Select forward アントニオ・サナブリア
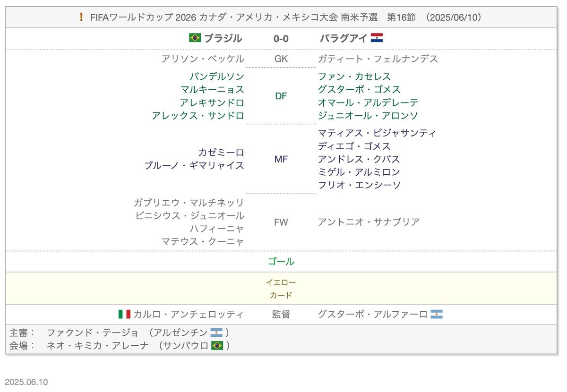Screen dimensions: 567x392 click(x=369, y=222)
